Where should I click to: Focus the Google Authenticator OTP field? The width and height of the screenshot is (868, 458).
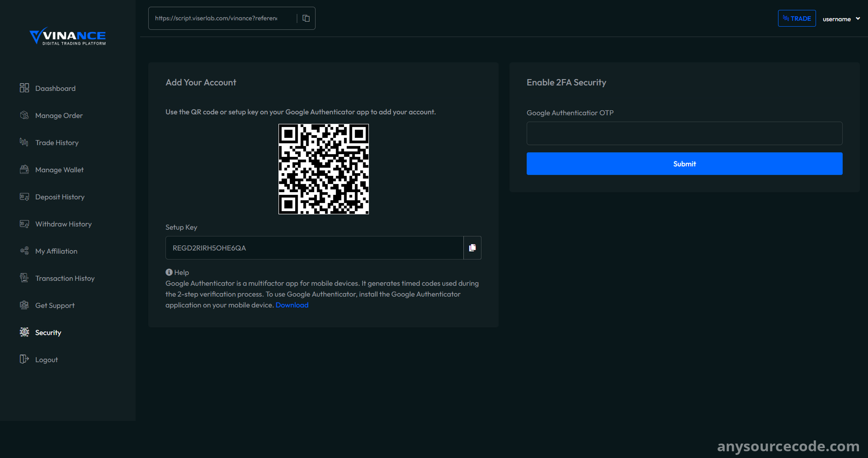pyautogui.click(x=684, y=133)
